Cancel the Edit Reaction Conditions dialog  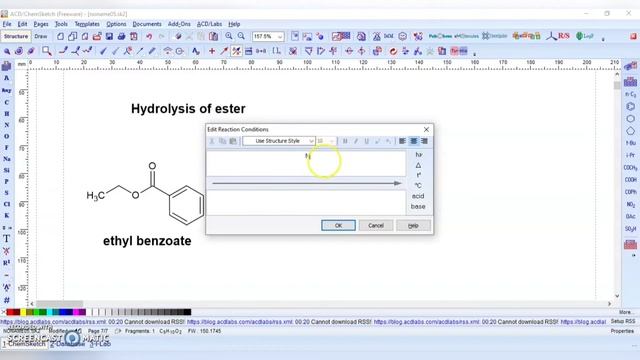[376, 225]
